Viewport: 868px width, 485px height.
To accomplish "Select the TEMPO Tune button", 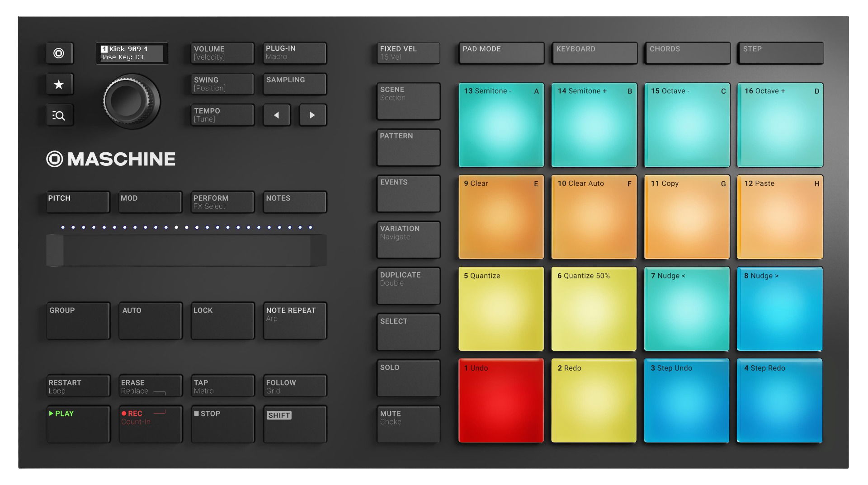I will [x=222, y=115].
